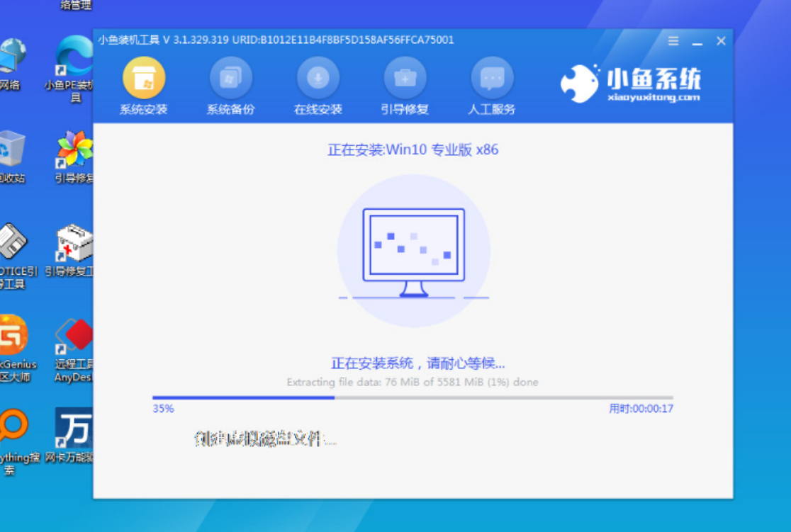Open the 人工服务 support chat icon
The image size is (791, 532).
point(492,78)
